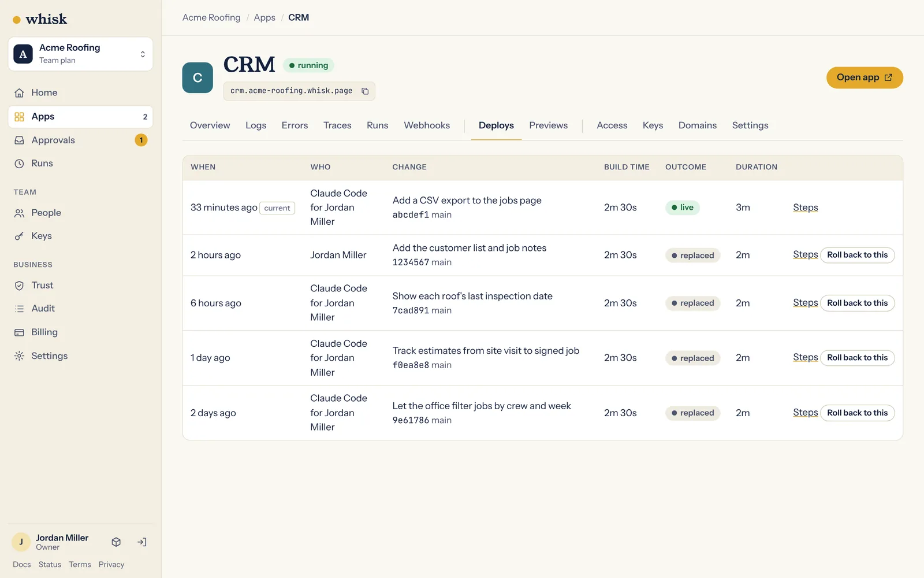This screenshot has height=578, width=924.
Task: Click the cube icon beside Jordan Miller
Action: [116, 542]
